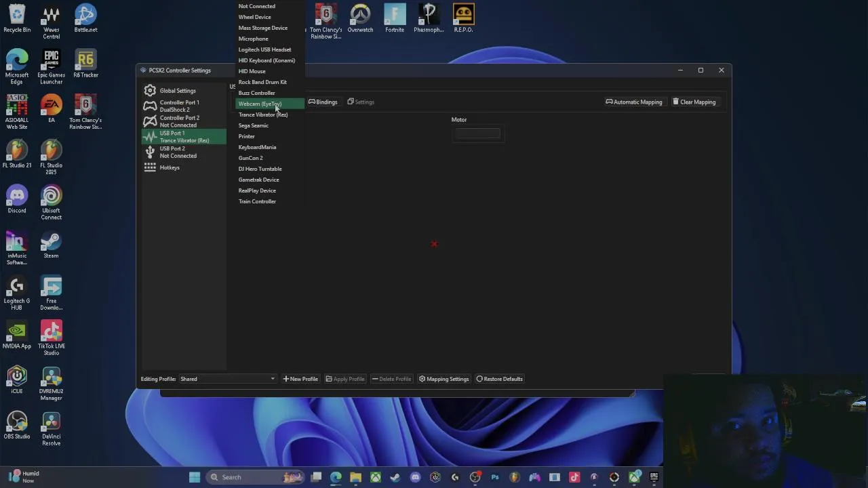Create a New Profile
The height and width of the screenshot is (488, 868).
point(300,379)
